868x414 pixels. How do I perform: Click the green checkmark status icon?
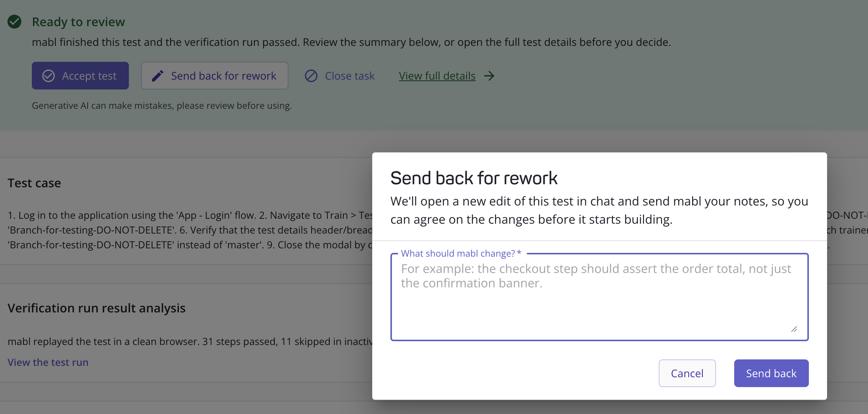[x=14, y=22]
